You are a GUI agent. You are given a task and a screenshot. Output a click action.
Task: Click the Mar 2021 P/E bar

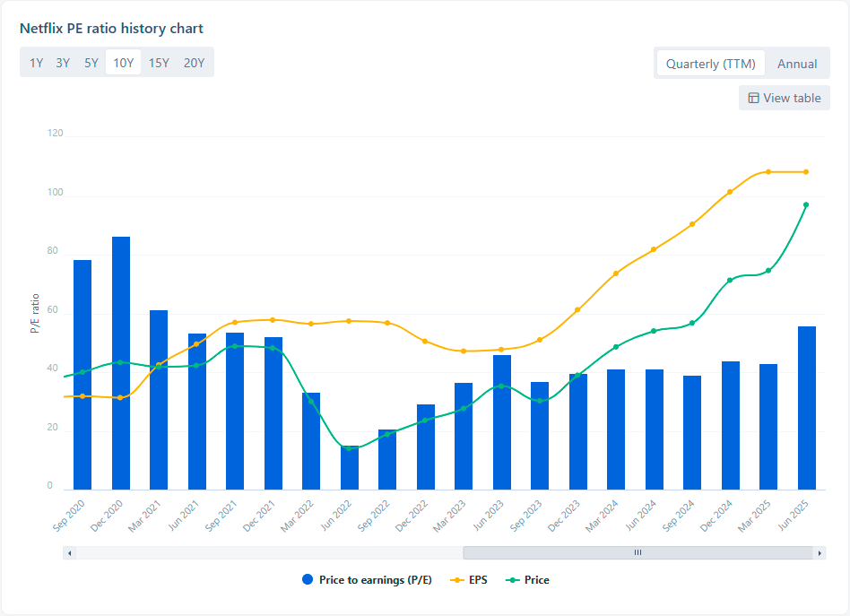click(x=159, y=400)
